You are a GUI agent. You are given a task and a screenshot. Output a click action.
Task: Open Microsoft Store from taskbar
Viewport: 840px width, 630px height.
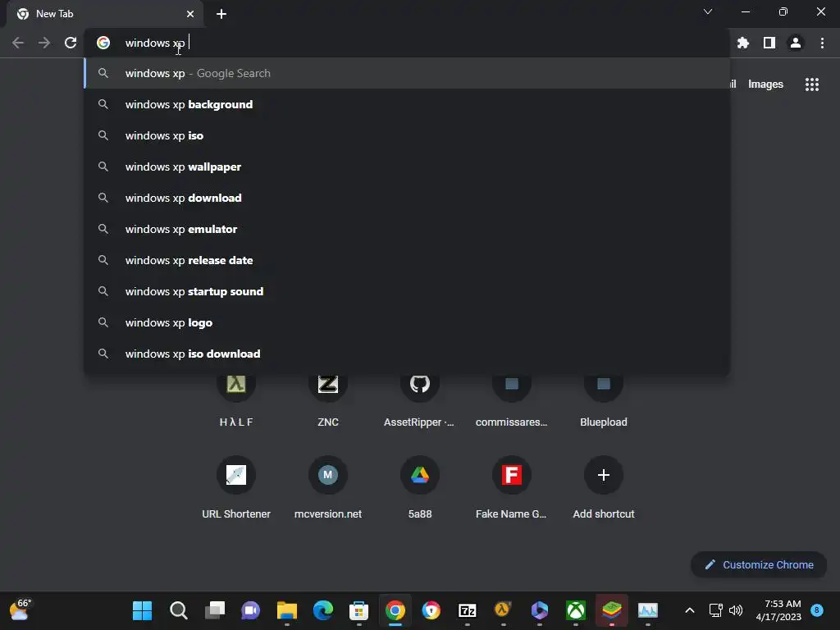[x=359, y=610]
